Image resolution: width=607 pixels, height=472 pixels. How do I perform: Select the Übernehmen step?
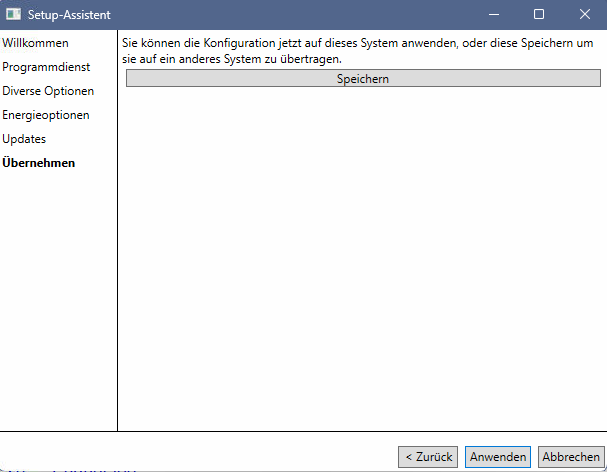pyautogui.click(x=39, y=163)
